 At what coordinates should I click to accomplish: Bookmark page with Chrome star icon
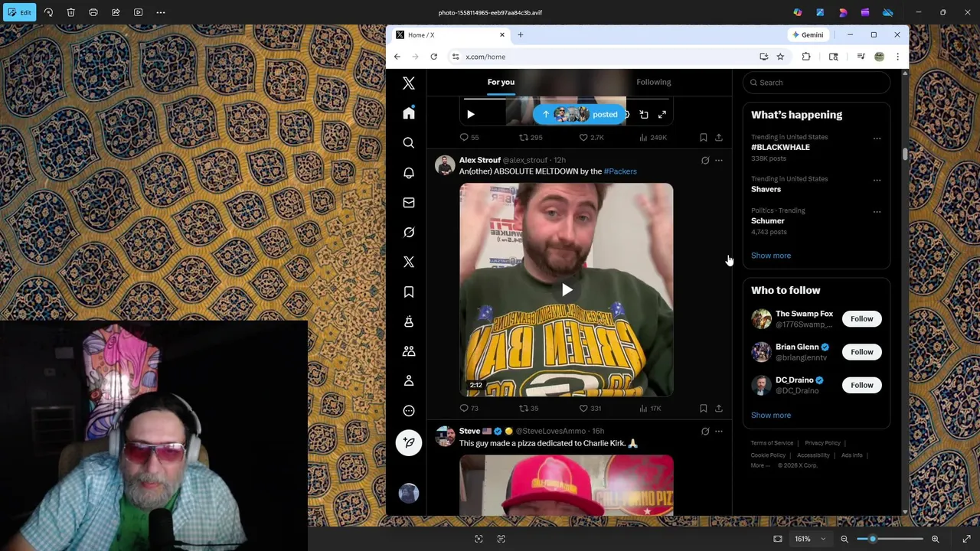(x=780, y=57)
